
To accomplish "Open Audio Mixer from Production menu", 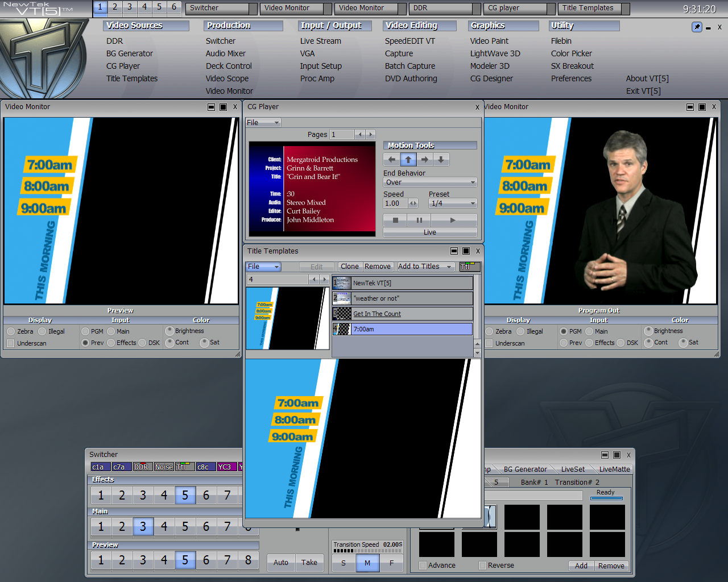I will pos(226,53).
